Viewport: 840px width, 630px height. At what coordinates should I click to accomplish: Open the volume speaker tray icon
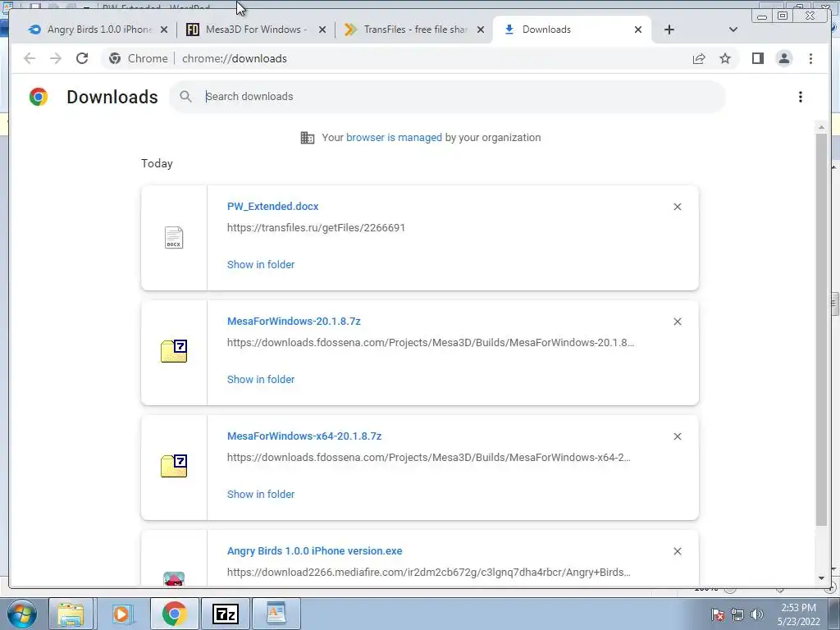pos(756,614)
